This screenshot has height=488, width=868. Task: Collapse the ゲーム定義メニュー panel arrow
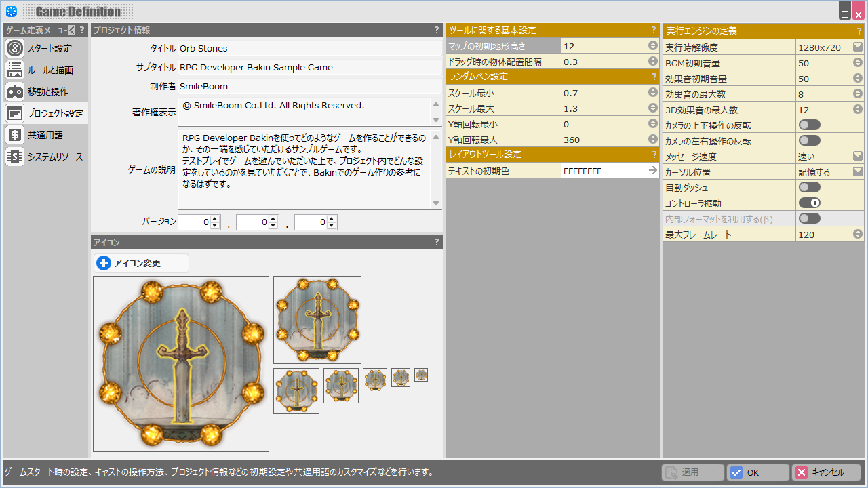click(72, 30)
